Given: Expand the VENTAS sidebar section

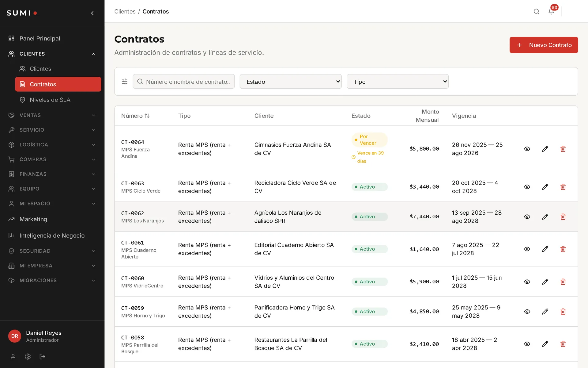Looking at the screenshot, I should [x=52, y=115].
